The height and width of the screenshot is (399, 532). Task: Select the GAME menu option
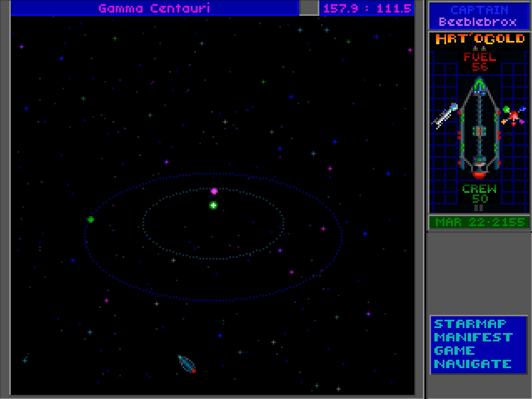click(454, 351)
